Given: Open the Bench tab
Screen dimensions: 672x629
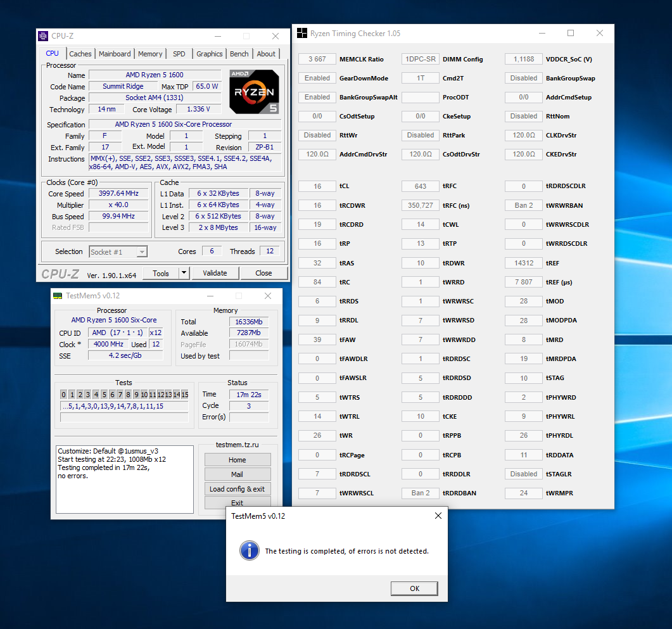Looking at the screenshot, I should coord(239,54).
